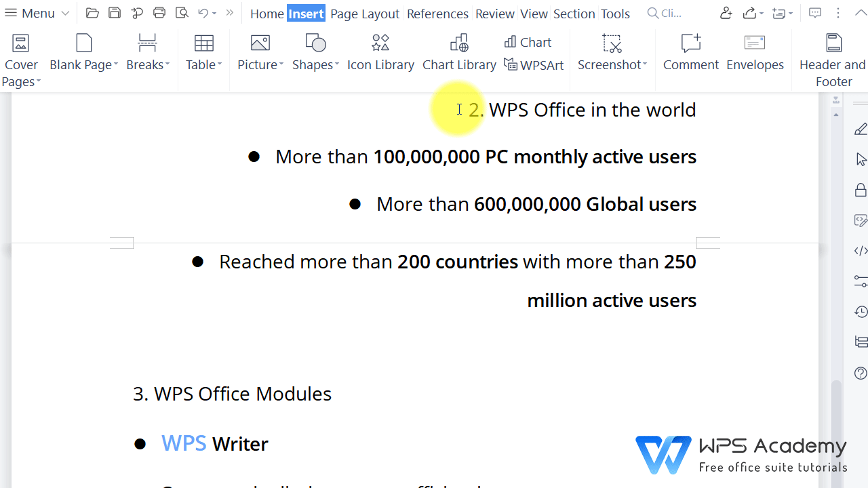Screen dimensions: 868x488
Task: Insert a Chart into the document
Action: (528, 42)
